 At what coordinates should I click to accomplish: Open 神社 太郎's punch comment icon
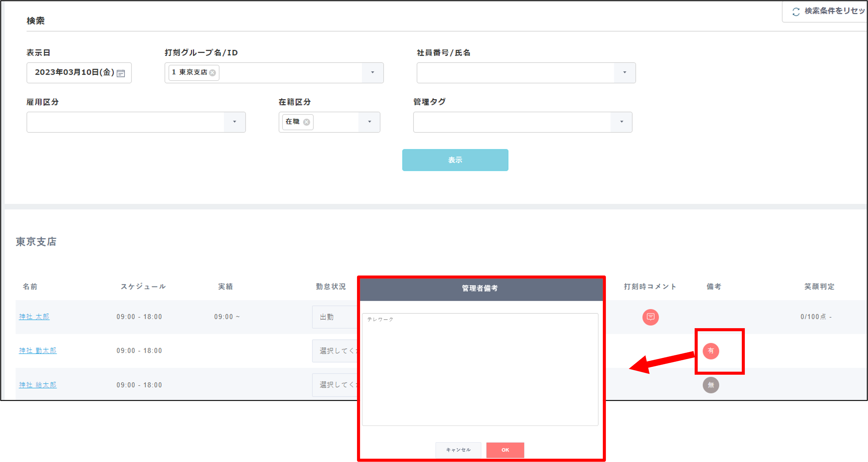[x=650, y=317]
